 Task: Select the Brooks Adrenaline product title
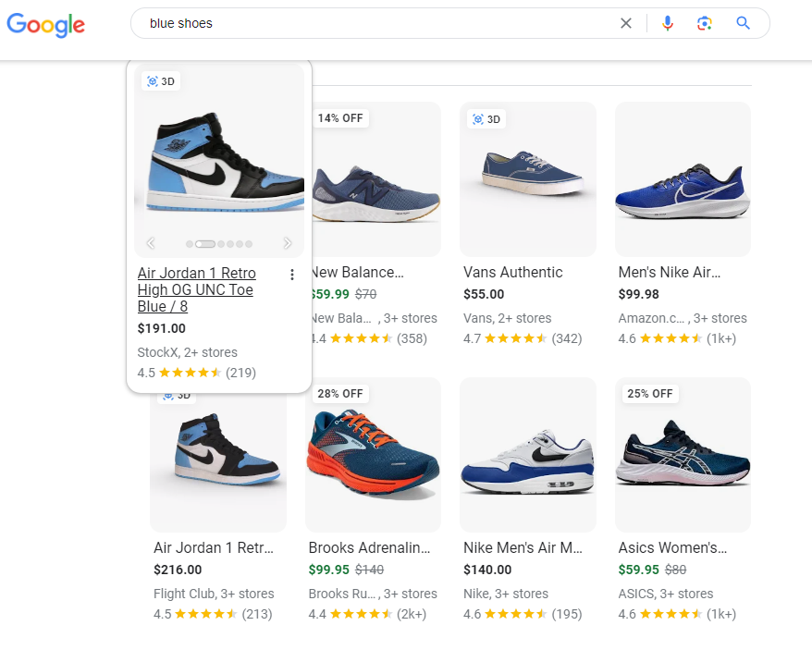pos(370,547)
